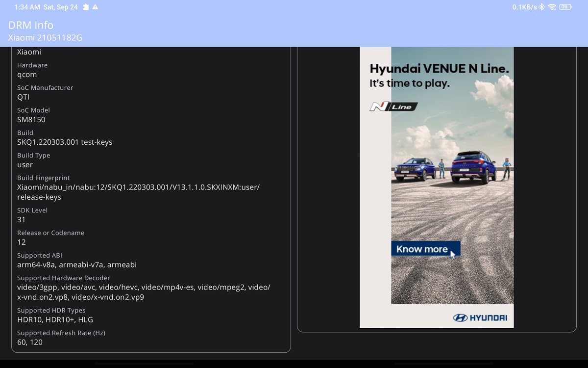Select the Build Fingerprint value text
This screenshot has width=588, height=368.
[138, 192]
